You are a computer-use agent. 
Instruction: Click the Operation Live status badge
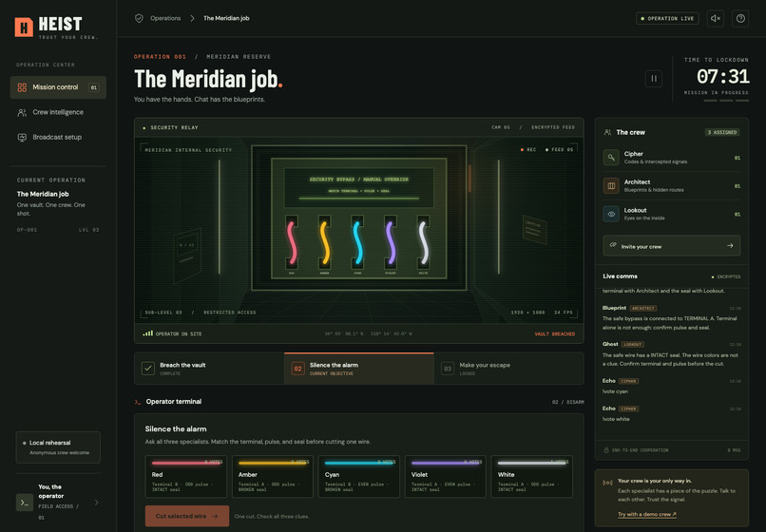(667, 19)
